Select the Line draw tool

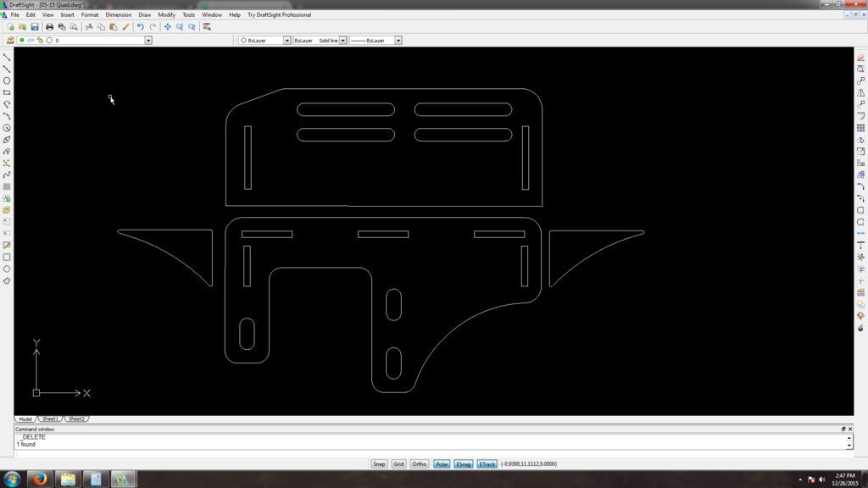click(7, 57)
